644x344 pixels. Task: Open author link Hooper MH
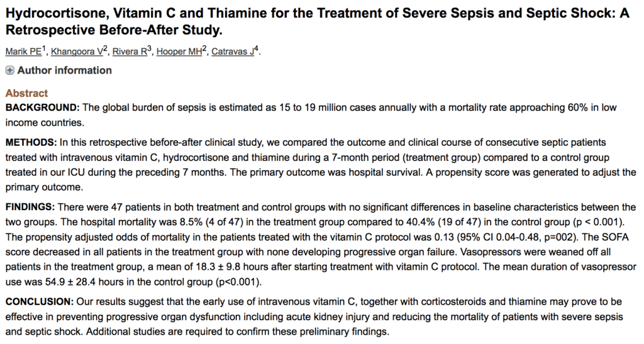click(179, 52)
